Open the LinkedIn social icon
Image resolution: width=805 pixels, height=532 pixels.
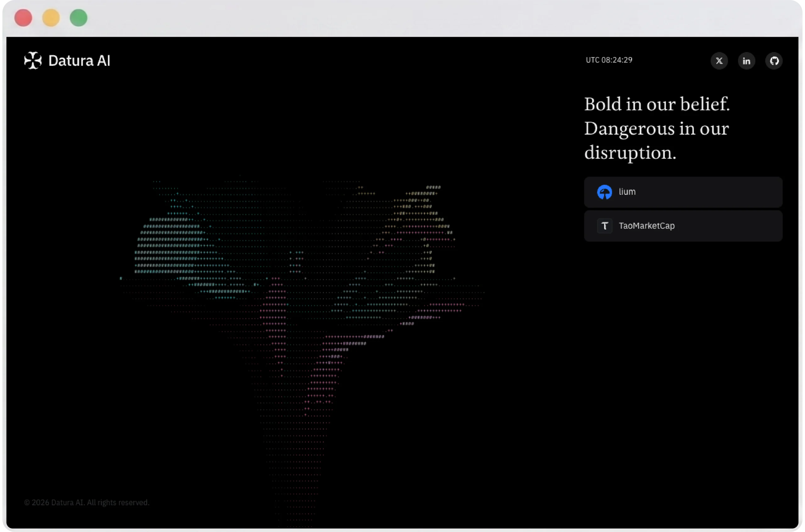point(746,61)
